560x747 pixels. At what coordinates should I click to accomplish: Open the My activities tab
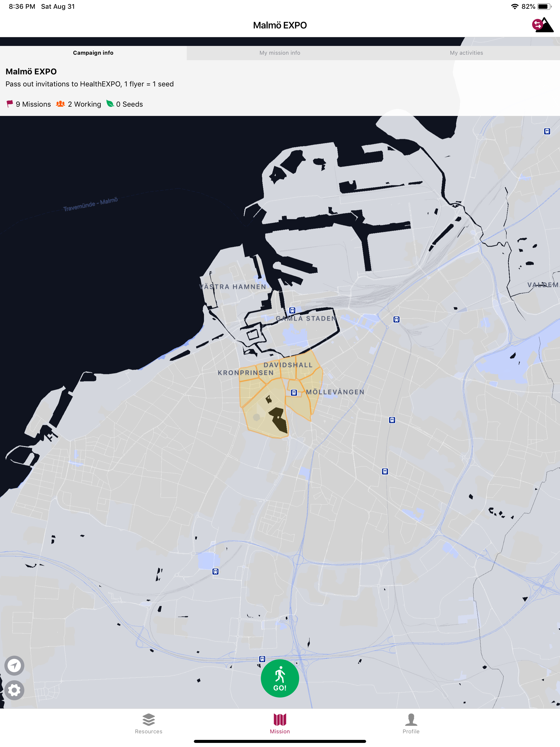[x=466, y=53]
